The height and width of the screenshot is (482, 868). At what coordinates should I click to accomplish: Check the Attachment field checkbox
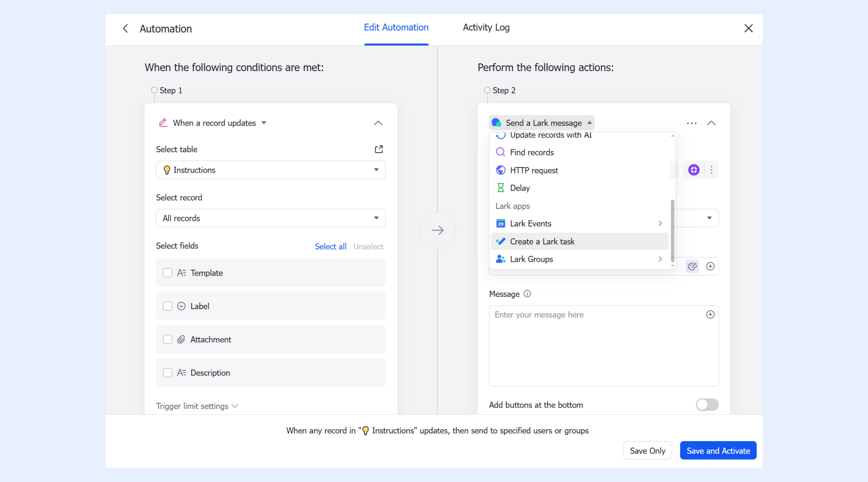(168, 339)
